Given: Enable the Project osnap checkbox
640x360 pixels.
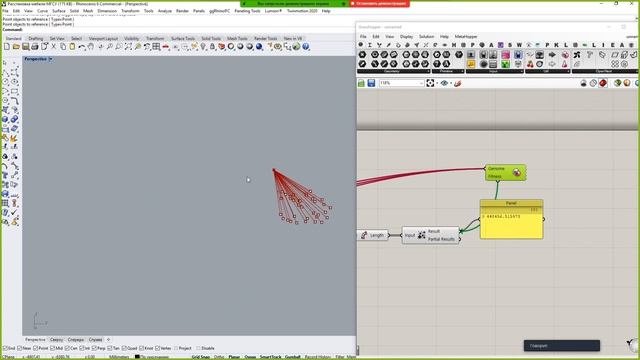Looking at the screenshot, I should [x=176, y=348].
